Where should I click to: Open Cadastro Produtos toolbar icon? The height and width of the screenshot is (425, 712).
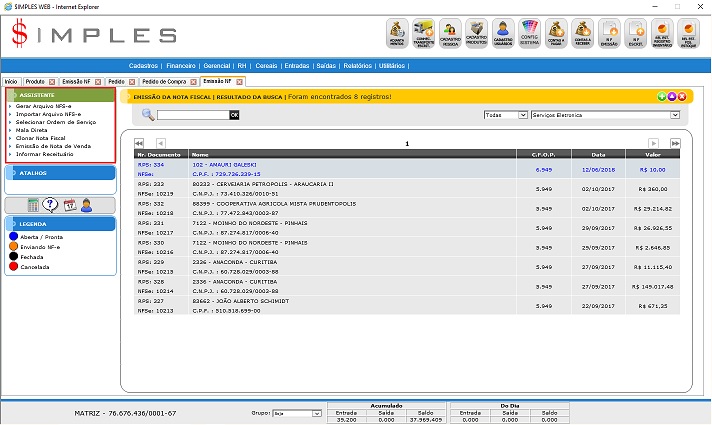coord(477,35)
